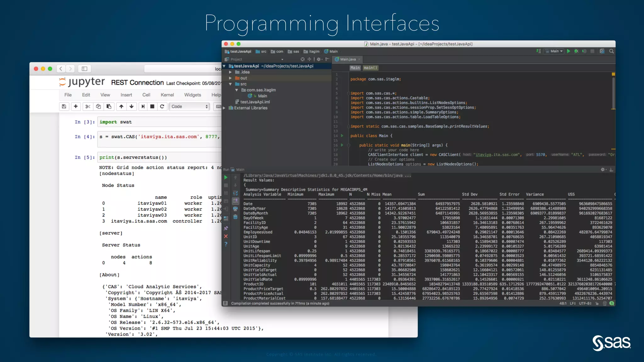Viewport: 644px width, 362px height.
Task: Run Main with coverage in the toolbar
Action: coord(584,51)
